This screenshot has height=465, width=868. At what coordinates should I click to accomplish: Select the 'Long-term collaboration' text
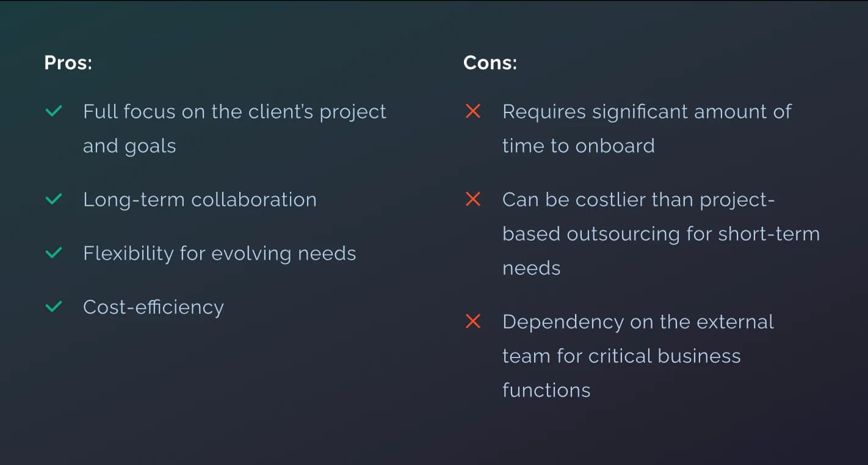pyautogui.click(x=200, y=200)
